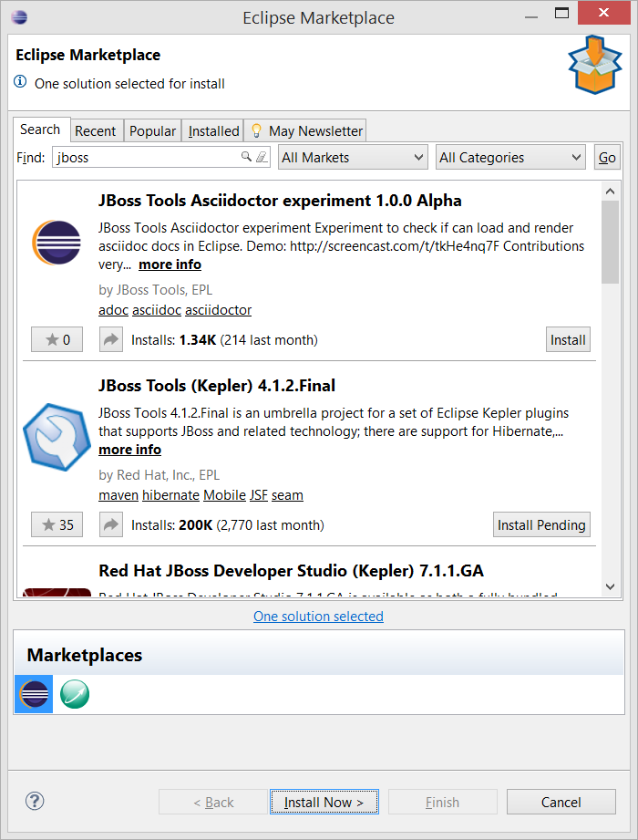Screen dimensions: 638x840
Task: Switch to the Popular tab
Action: 152,131
